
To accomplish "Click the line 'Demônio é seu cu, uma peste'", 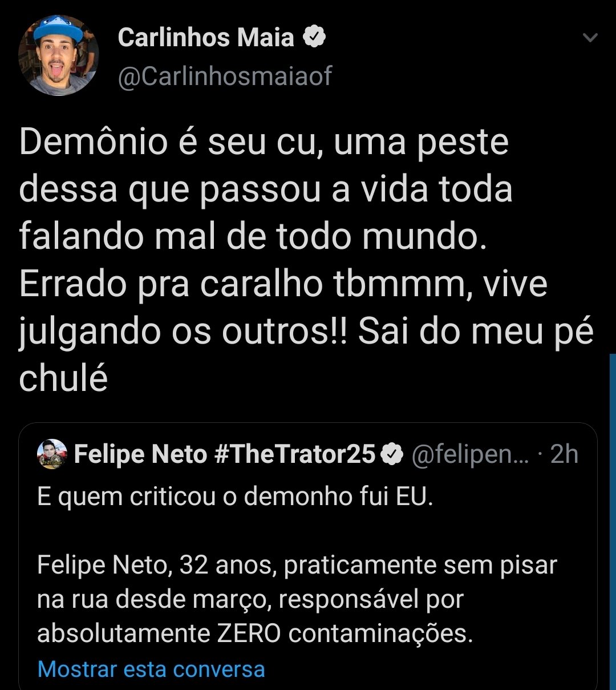I will (x=264, y=142).
